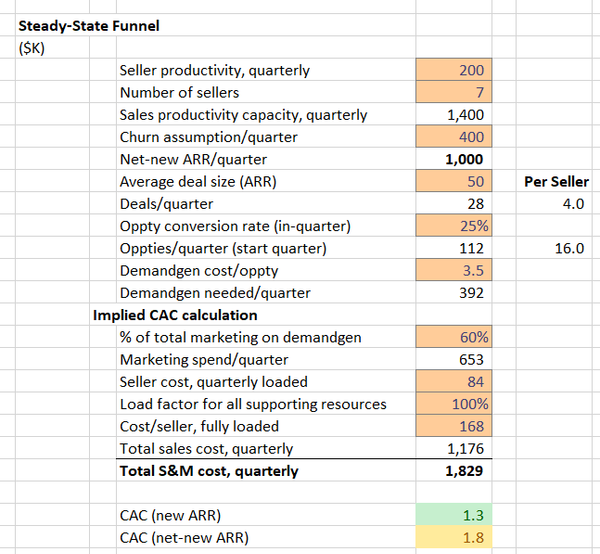The width and height of the screenshot is (600, 554).
Task: Click the '($K)' units cell
Action: [32, 48]
